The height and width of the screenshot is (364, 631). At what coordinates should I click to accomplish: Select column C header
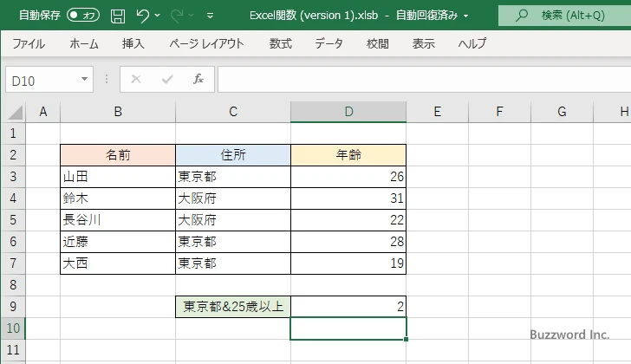point(233,112)
